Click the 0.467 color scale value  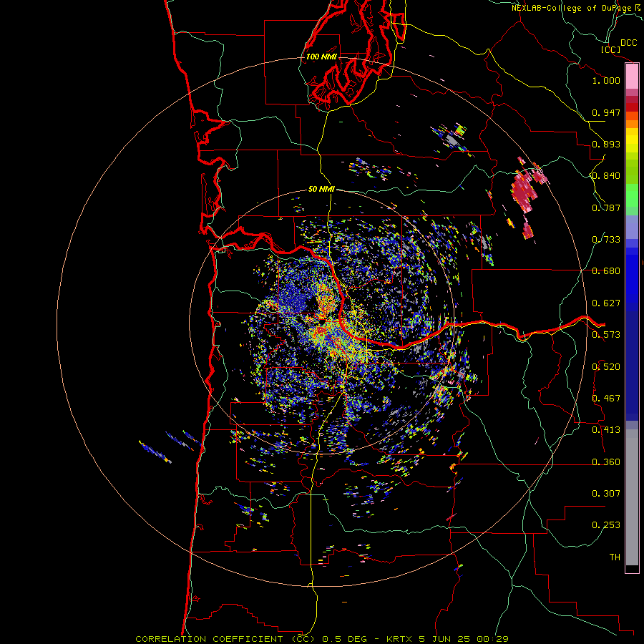tap(606, 399)
